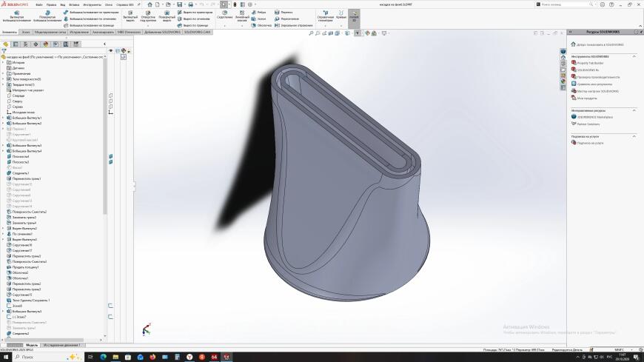Open the ConfigurationManager tab icon
The height and width of the screenshot is (362, 644).
pyautogui.click(x=25, y=44)
